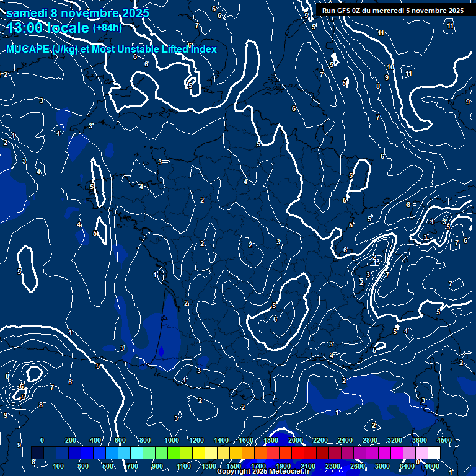Screen dimensions: 476x476
Task: Click the '3000' legend label
Action: click(x=382, y=466)
